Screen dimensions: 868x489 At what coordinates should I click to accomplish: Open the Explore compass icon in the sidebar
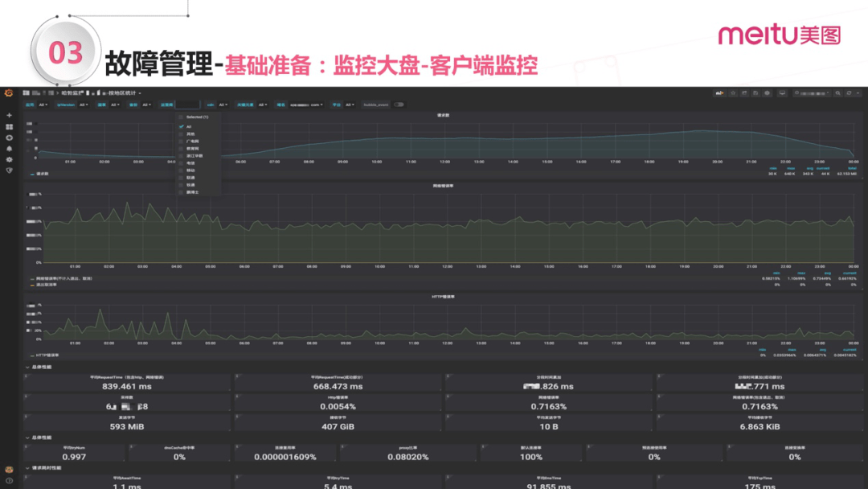coord(9,138)
